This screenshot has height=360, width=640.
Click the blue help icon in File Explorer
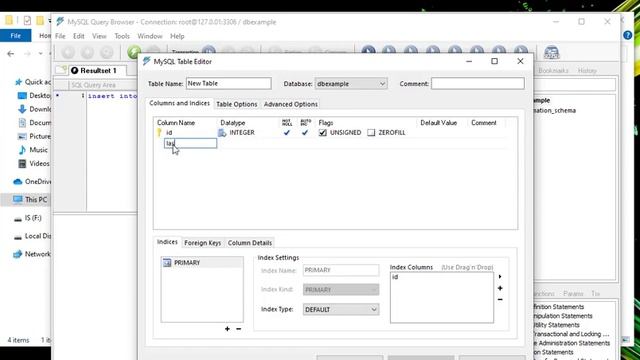pos(628,35)
